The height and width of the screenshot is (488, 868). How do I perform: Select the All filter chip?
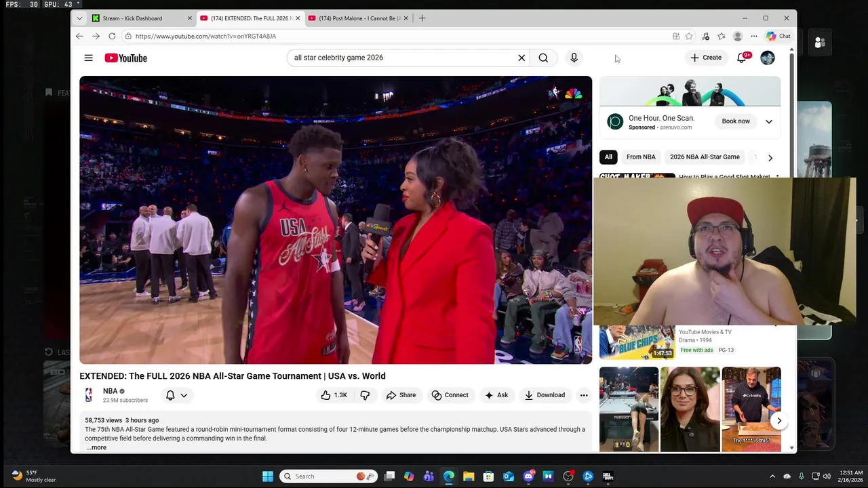click(608, 157)
